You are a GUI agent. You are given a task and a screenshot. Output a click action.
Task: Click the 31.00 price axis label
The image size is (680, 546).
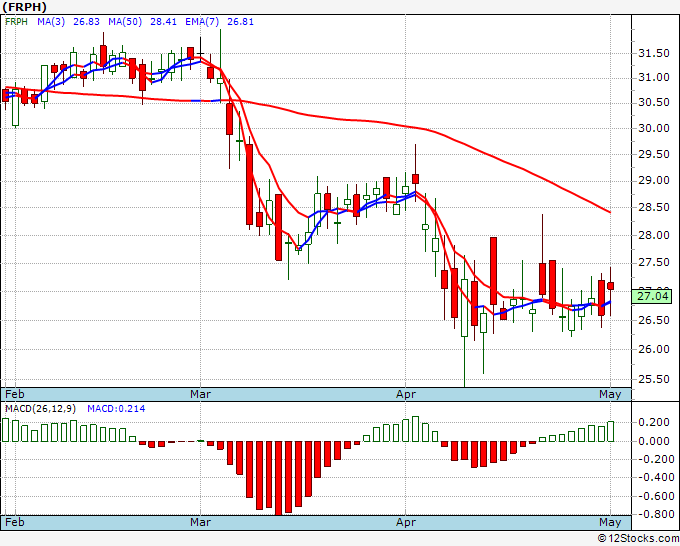coord(654,78)
